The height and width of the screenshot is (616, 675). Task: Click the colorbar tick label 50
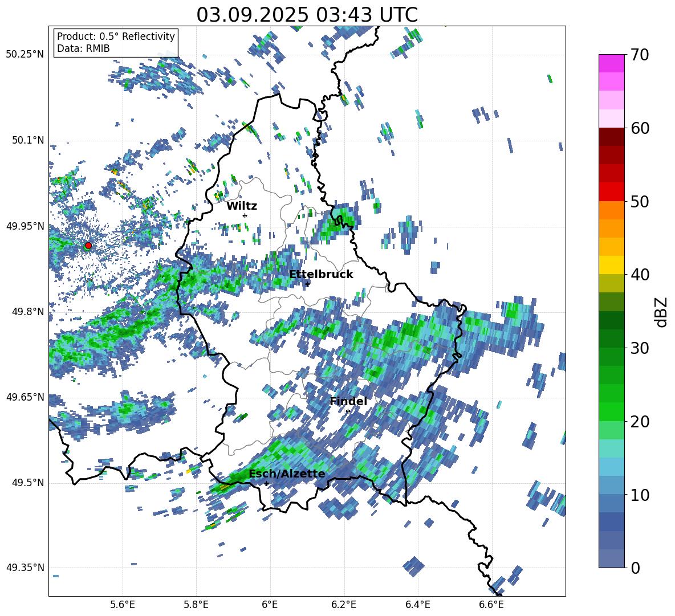click(x=639, y=201)
